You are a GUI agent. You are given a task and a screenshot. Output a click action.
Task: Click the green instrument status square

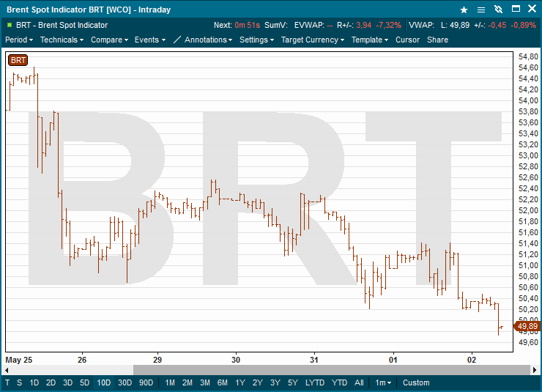tap(10, 25)
